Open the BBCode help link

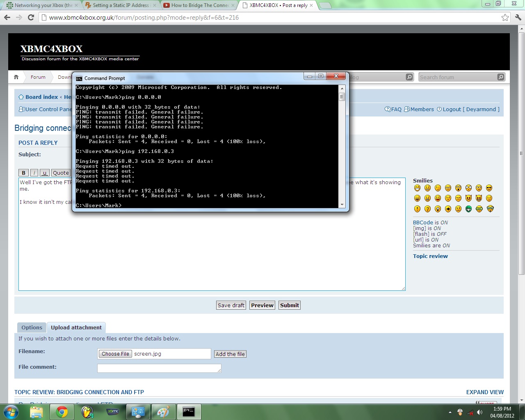423,223
